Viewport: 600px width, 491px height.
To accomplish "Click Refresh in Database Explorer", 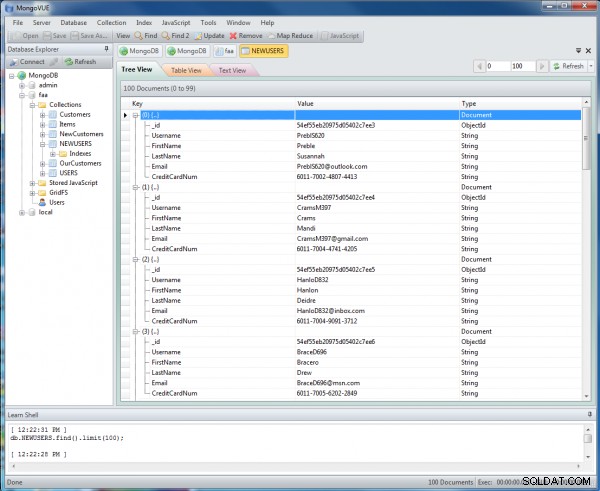I will point(80,62).
